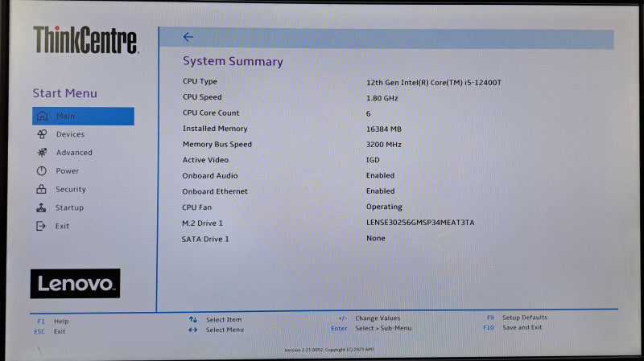Click the ThinkCentre logo

(x=85, y=39)
